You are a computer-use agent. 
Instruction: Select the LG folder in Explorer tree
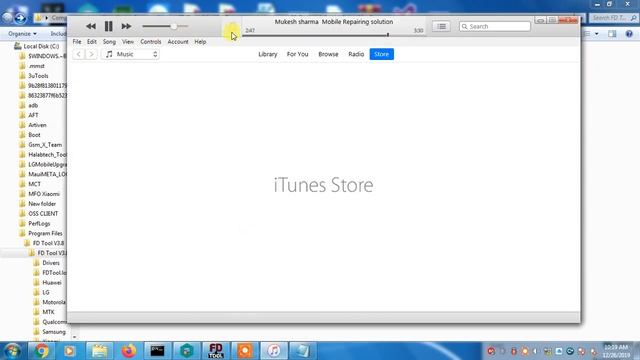(46, 292)
